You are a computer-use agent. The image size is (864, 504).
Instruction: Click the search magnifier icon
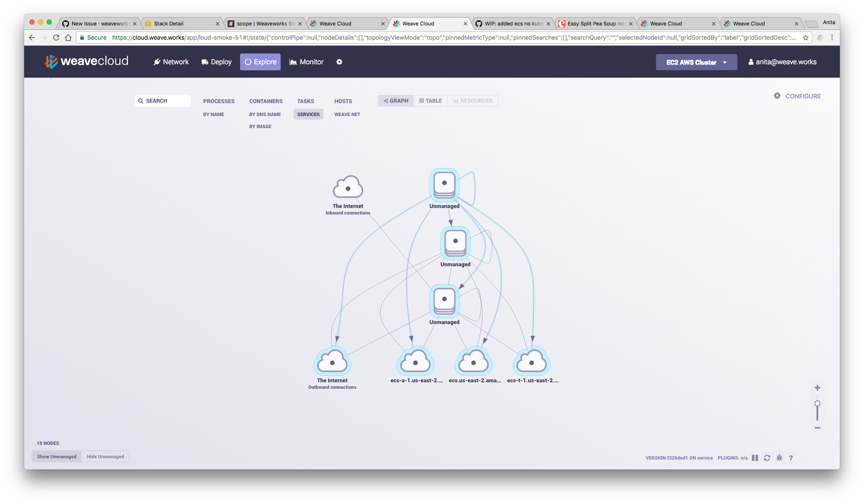(141, 101)
